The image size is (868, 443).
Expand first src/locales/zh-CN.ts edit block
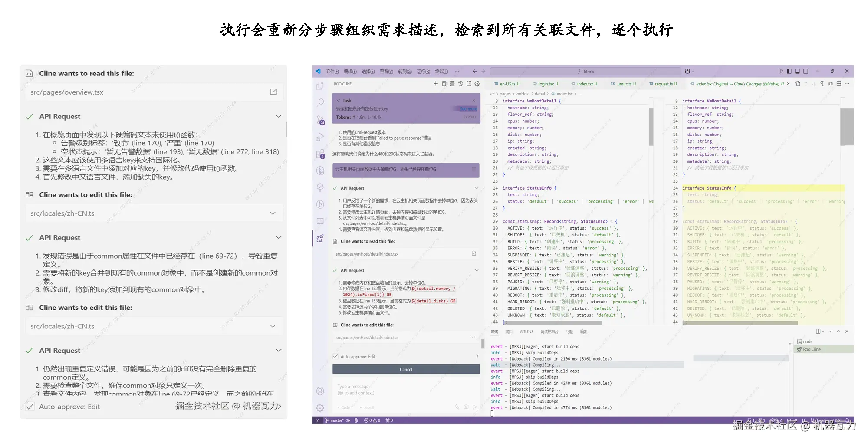273,213
